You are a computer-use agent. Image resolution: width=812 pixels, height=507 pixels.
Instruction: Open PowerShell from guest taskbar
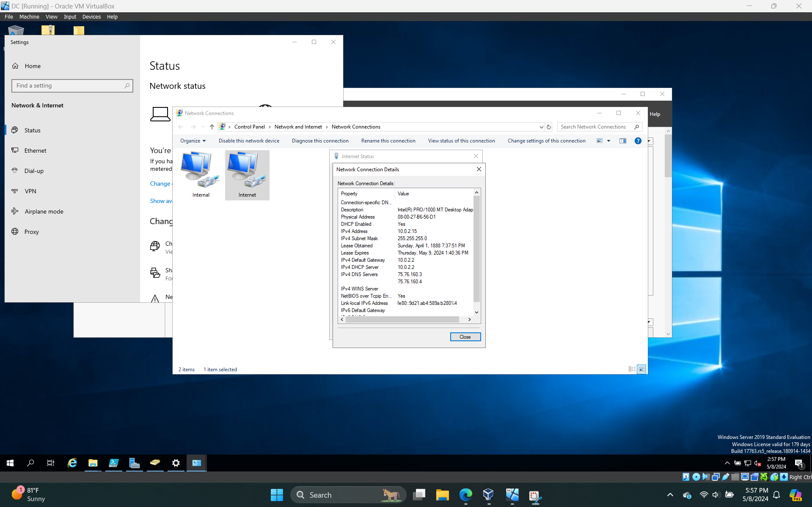114,463
